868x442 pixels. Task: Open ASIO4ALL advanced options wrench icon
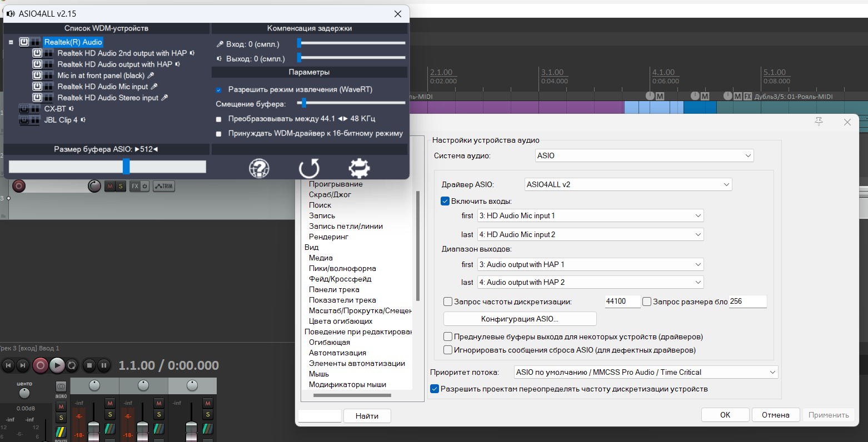coord(359,168)
